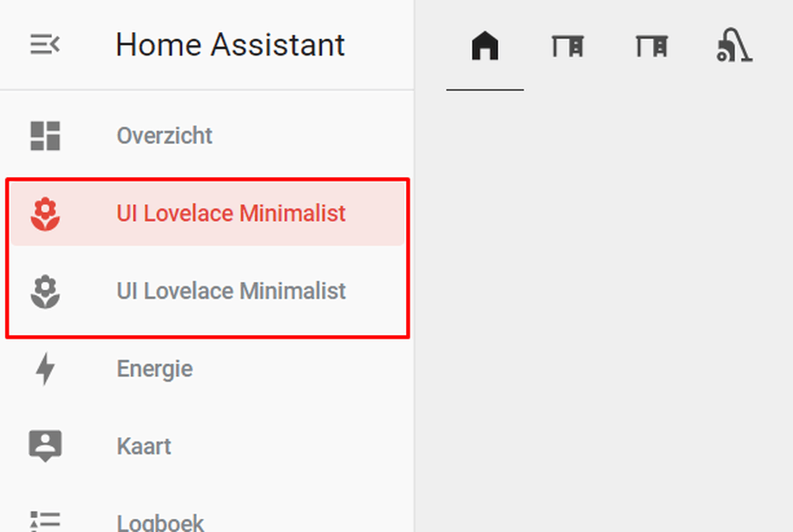Click the Home Assistant title text
Viewport: 793px width, 532px height.
[x=230, y=44]
